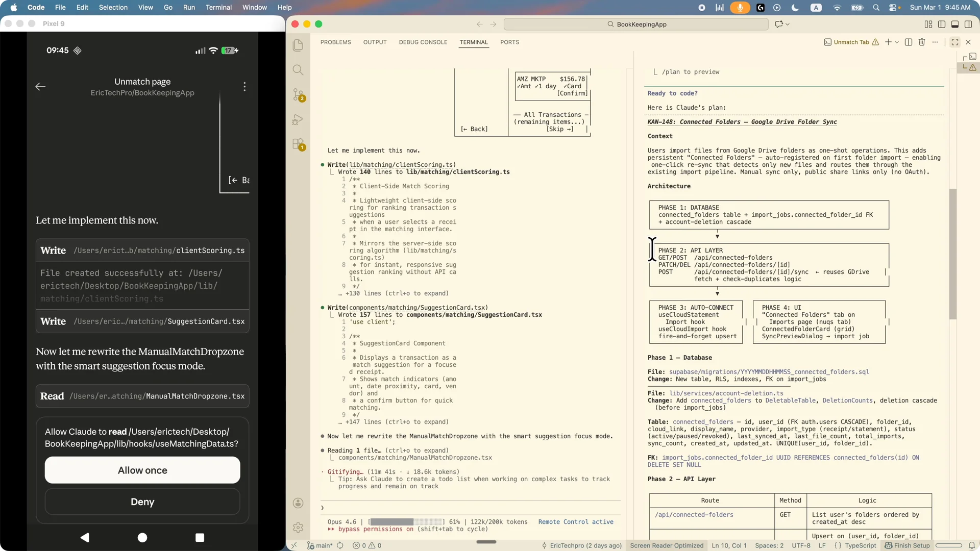Switch to the OUTPUT tab
This screenshot has height=551, width=980.
(x=375, y=42)
